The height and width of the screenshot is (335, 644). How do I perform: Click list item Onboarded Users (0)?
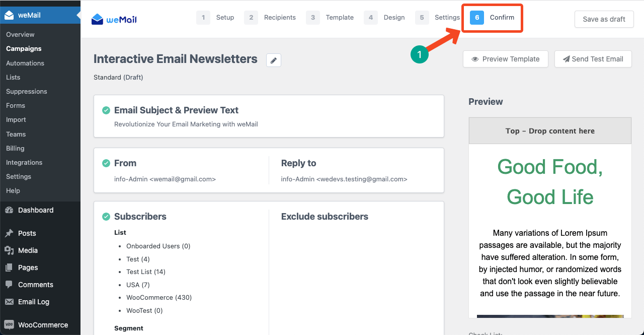pos(158,246)
